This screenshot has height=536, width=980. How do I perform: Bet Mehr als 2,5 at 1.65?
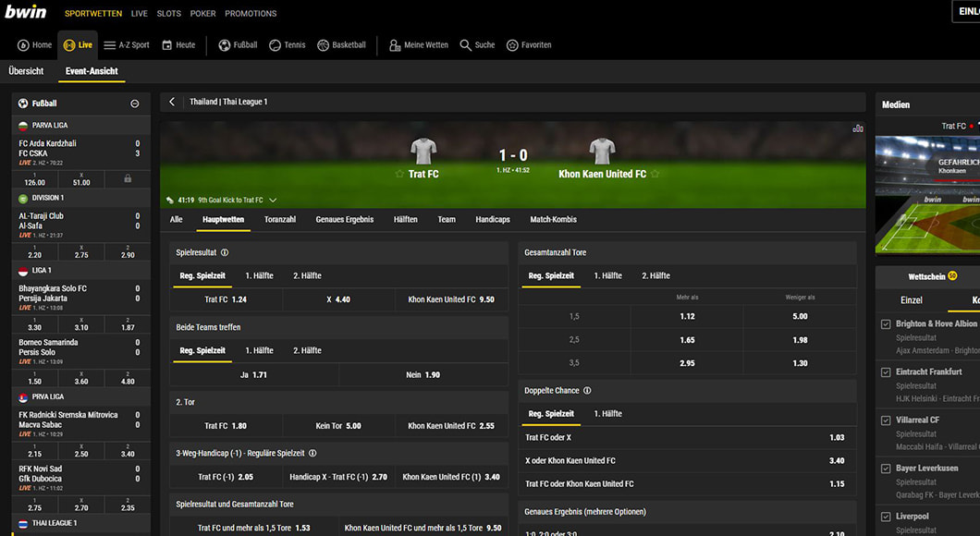pyautogui.click(x=687, y=340)
